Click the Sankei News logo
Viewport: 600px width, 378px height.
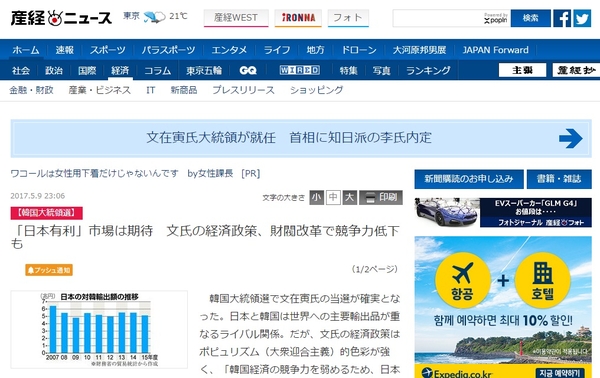61,18
